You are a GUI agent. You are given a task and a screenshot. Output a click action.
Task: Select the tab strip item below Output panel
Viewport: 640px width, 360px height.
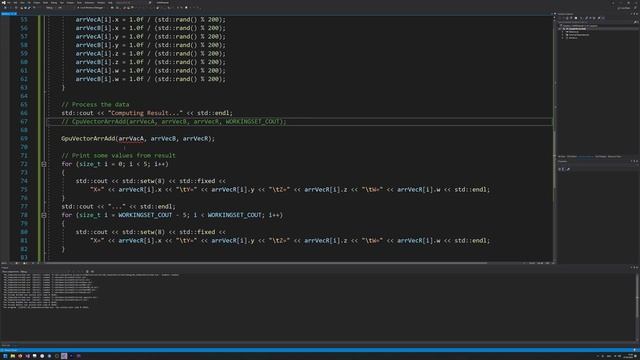(x=6, y=345)
